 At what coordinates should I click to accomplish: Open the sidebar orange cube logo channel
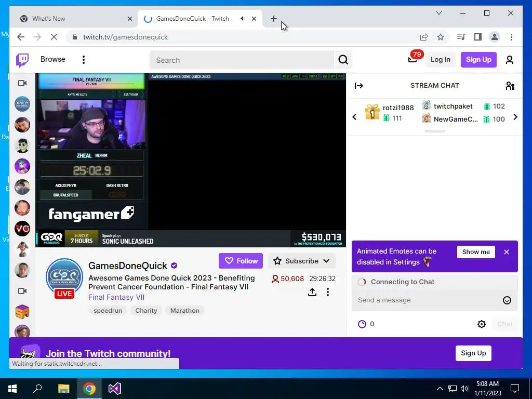tap(22, 312)
